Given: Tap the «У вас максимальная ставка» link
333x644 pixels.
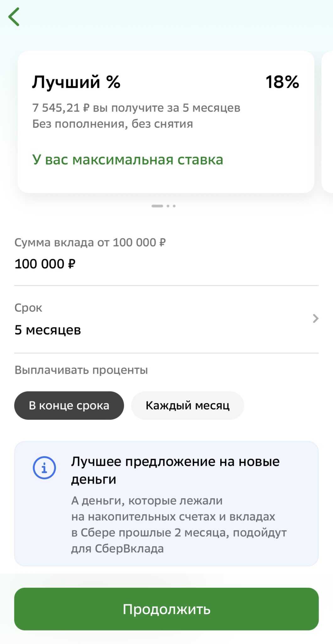Looking at the screenshot, I should 128,160.
